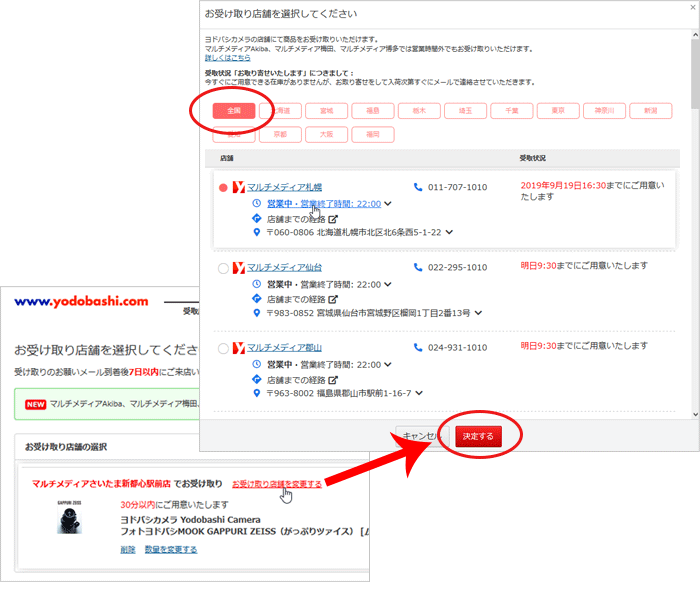Filter stores by 福島

pos(373,111)
